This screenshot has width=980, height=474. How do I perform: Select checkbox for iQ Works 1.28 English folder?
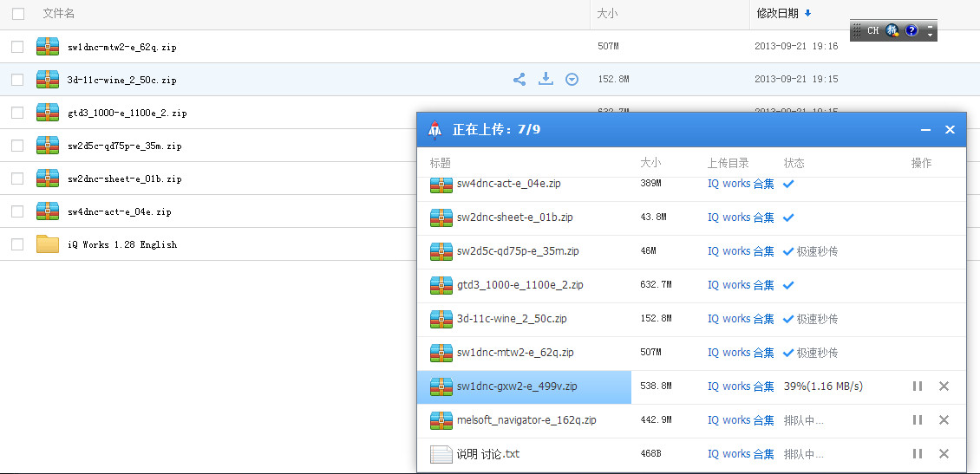click(x=18, y=244)
